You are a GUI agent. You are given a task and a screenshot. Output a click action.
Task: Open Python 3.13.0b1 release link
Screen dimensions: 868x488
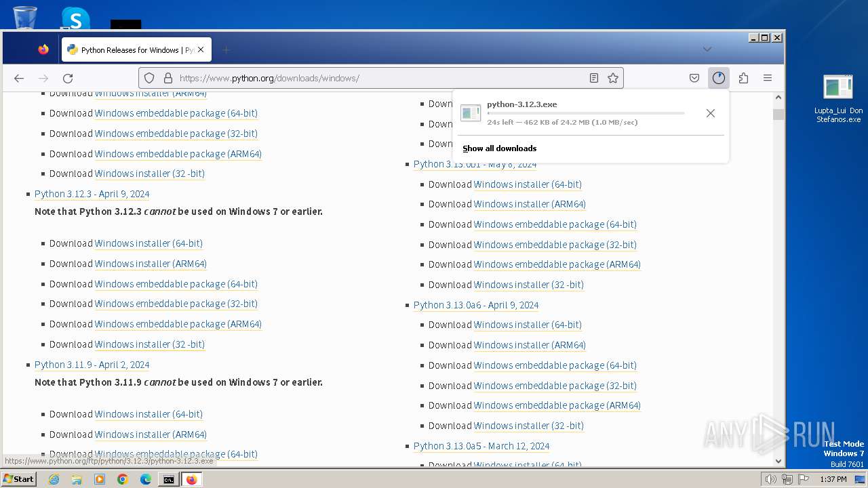coord(475,164)
